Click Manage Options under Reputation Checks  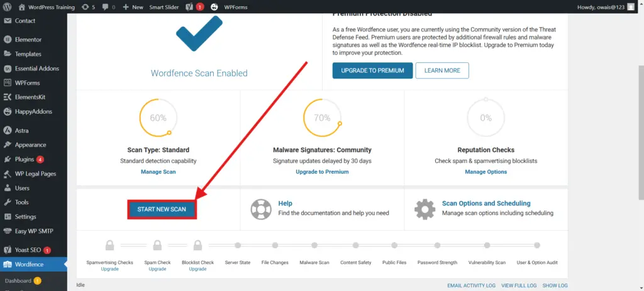(x=486, y=172)
